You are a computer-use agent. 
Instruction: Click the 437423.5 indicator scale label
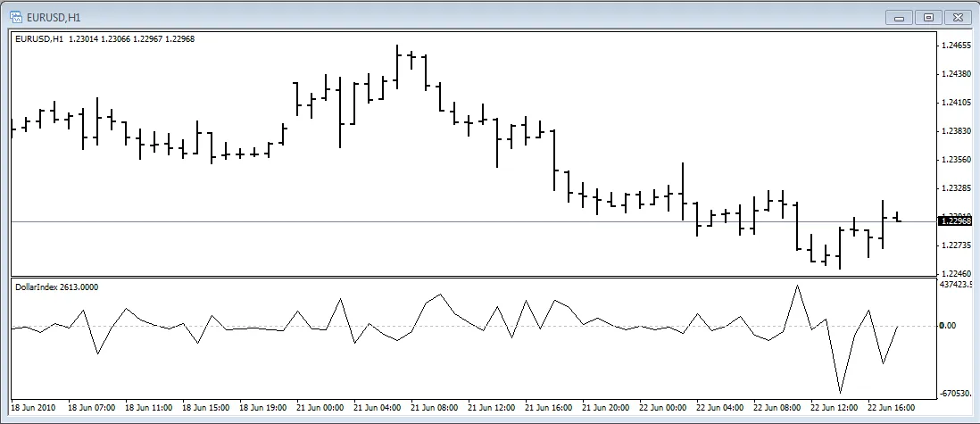pos(955,284)
